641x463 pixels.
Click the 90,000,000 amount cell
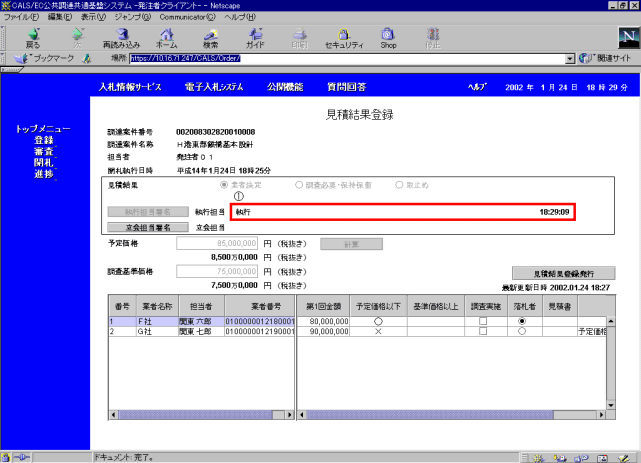pos(323,331)
